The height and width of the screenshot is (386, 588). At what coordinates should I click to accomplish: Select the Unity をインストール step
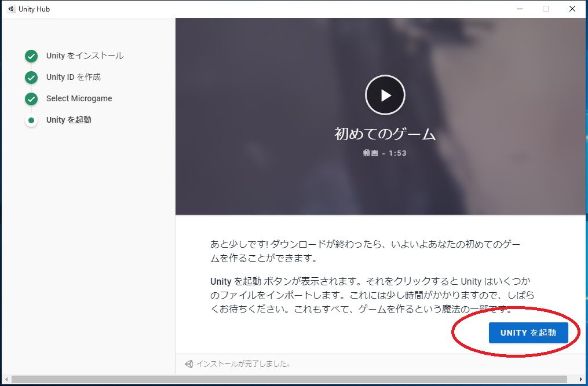[x=85, y=56]
